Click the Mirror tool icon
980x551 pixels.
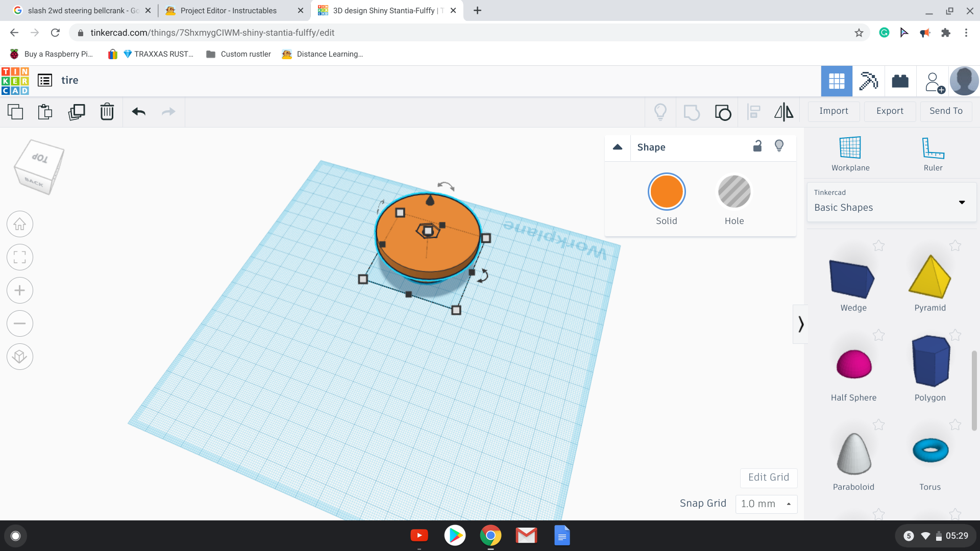[x=783, y=111]
